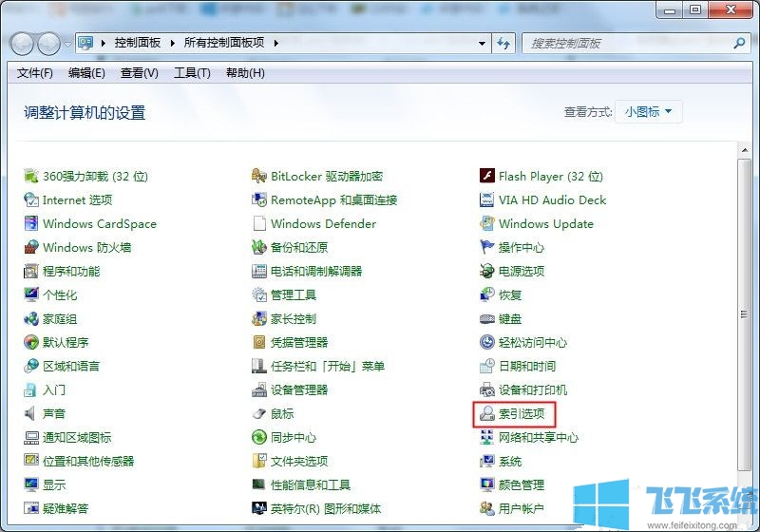Viewport: 760px width, 532px height.
Task: Open the recent pages dropdown beside navigation buttons
Action: (x=67, y=44)
